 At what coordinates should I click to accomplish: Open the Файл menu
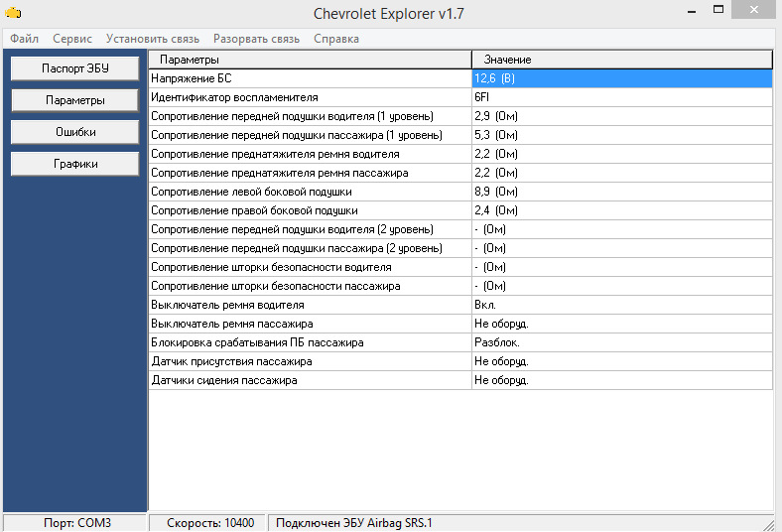click(x=25, y=39)
